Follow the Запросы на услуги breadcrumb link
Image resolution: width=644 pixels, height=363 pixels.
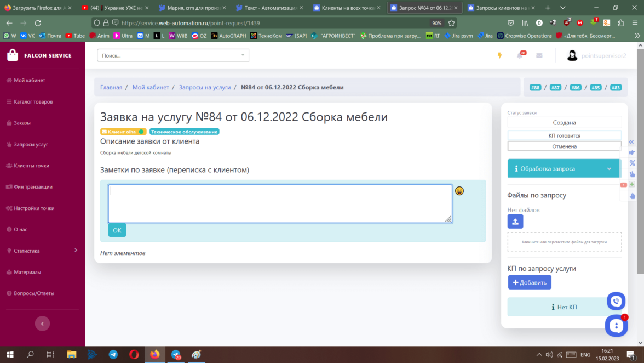pyautogui.click(x=204, y=87)
